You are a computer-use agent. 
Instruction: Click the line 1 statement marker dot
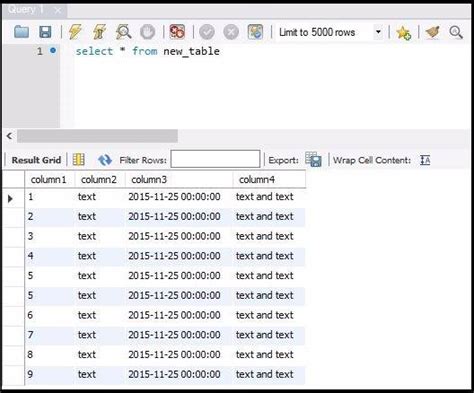(53, 51)
